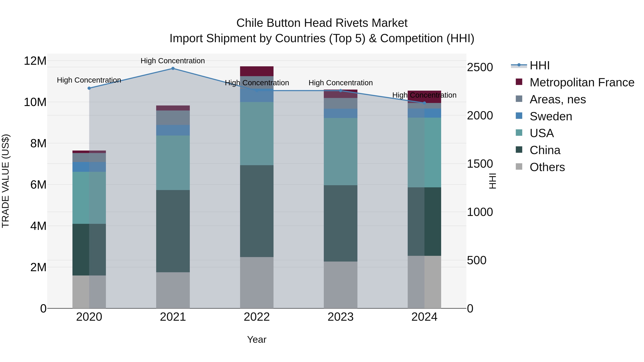Image resolution: width=644 pixels, height=362 pixels.
Task: Click the 2023 High Concentration annotation
Action: tap(340, 83)
